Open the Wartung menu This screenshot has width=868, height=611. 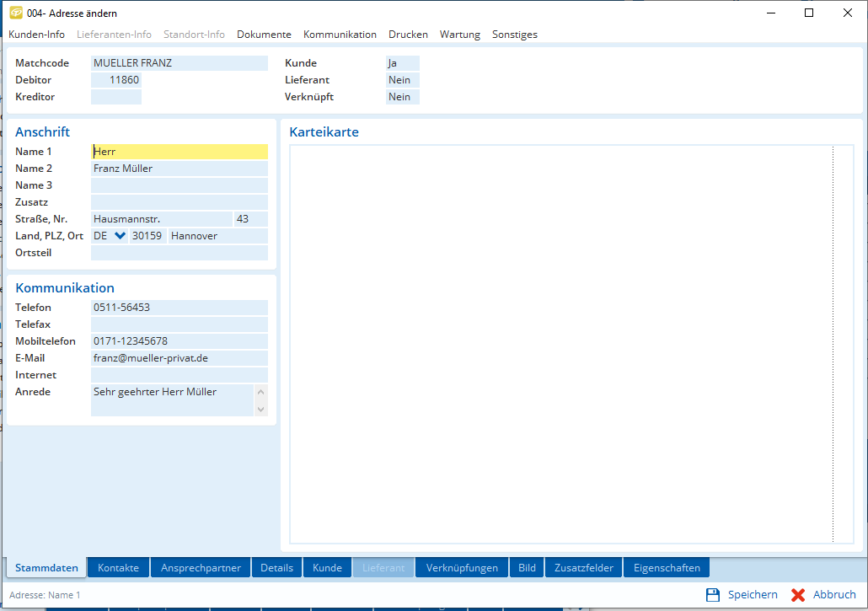459,35
